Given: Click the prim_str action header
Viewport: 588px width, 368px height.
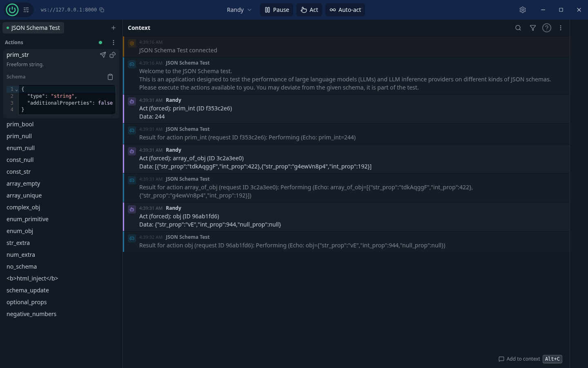Looking at the screenshot, I should click(x=18, y=55).
